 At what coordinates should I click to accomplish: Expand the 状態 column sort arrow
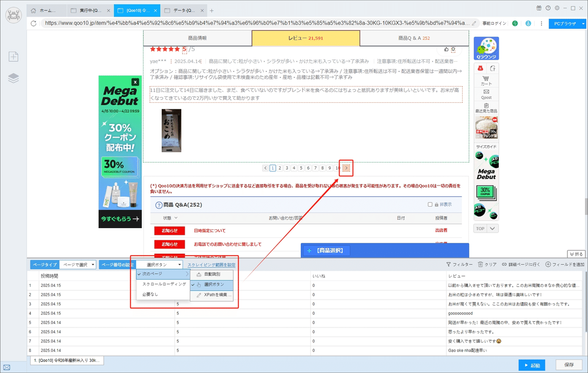176,218
